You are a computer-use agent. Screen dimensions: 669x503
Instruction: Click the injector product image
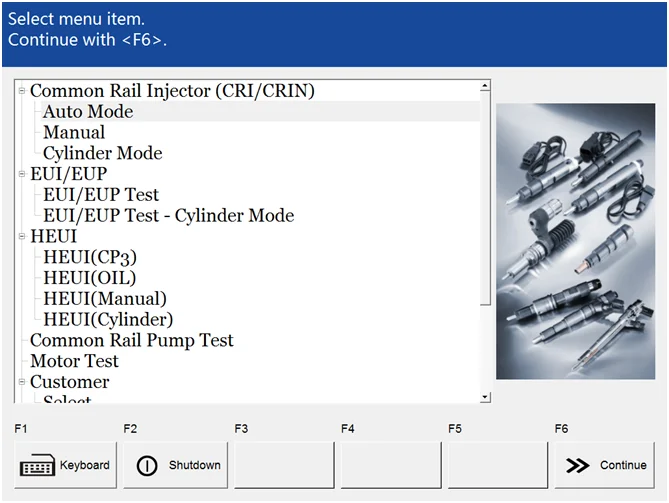tap(575, 241)
